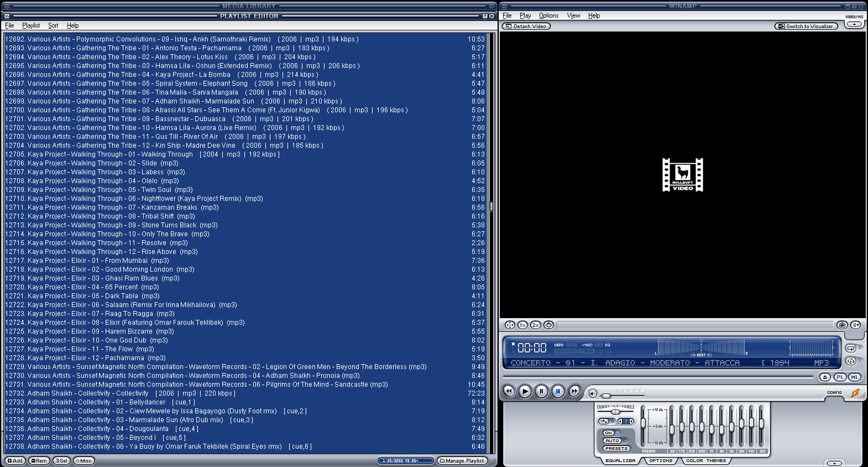Toggle repeat mode in the Winamp player
The height and width of the screenshot is (467, 868).
tap(851, 348)
